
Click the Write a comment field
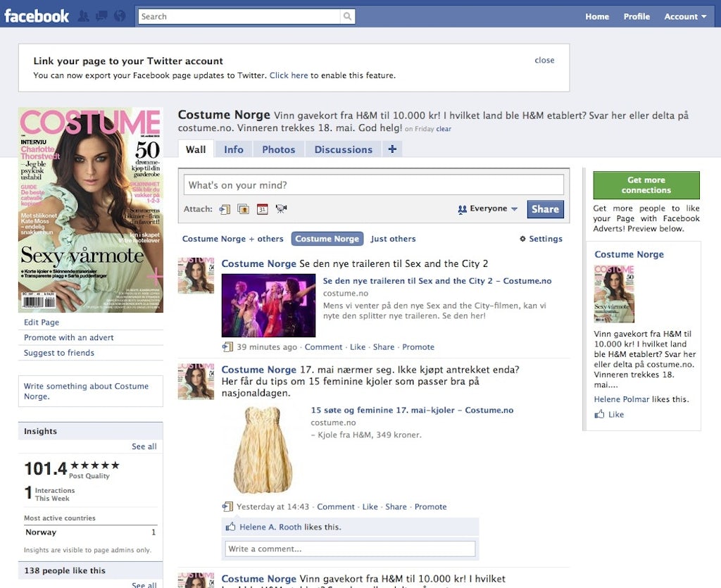tap(350, 549)
